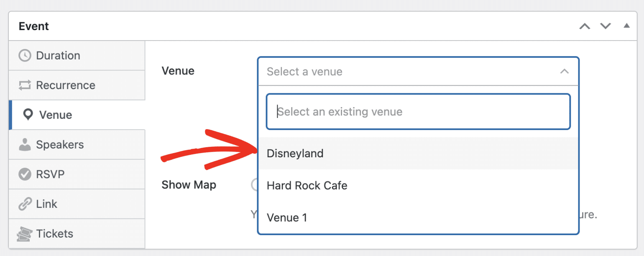
Task: Click the repeat arrows icon beside Recurrence
Action: point(25,85)
